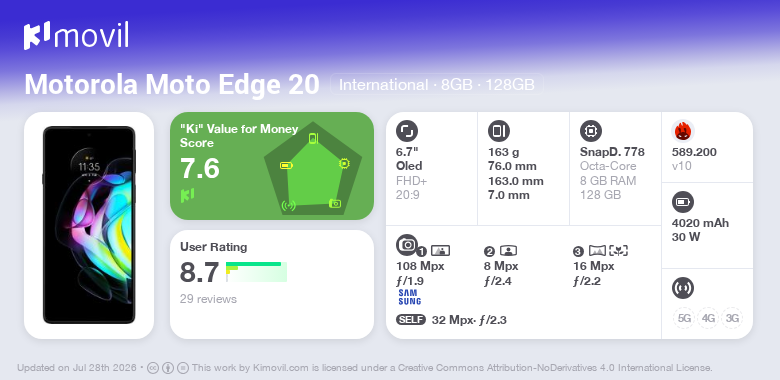Click the main camera icon
The width and height of the screenshot is (780, 380).
coord(407,244)
